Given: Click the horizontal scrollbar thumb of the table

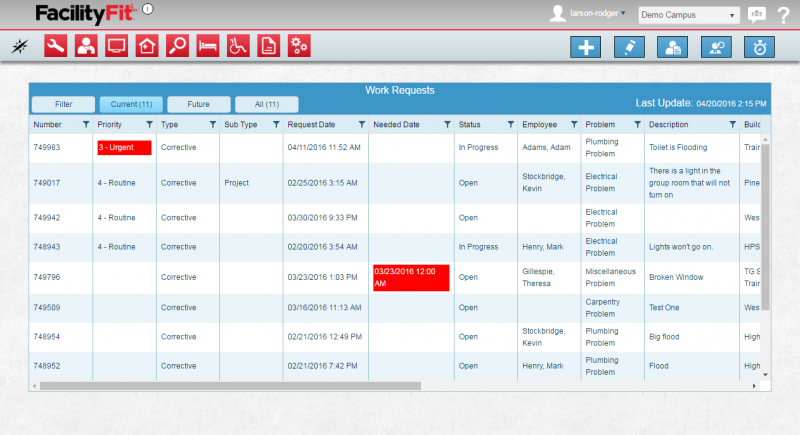Looking at the screenshot, I should pos(230,386).
